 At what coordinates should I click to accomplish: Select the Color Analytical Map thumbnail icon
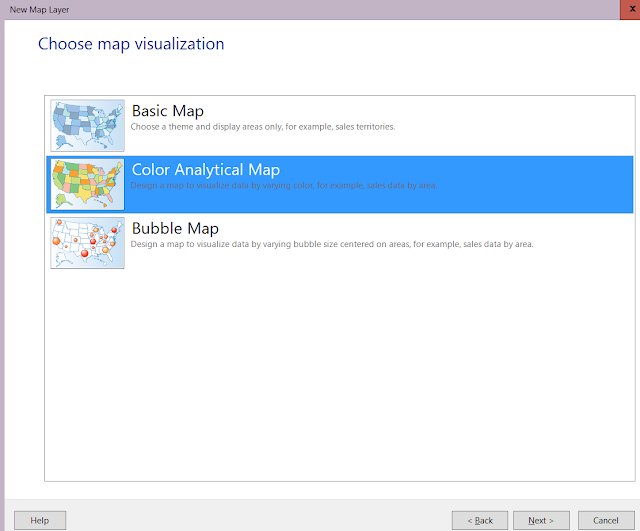[87, 184]
